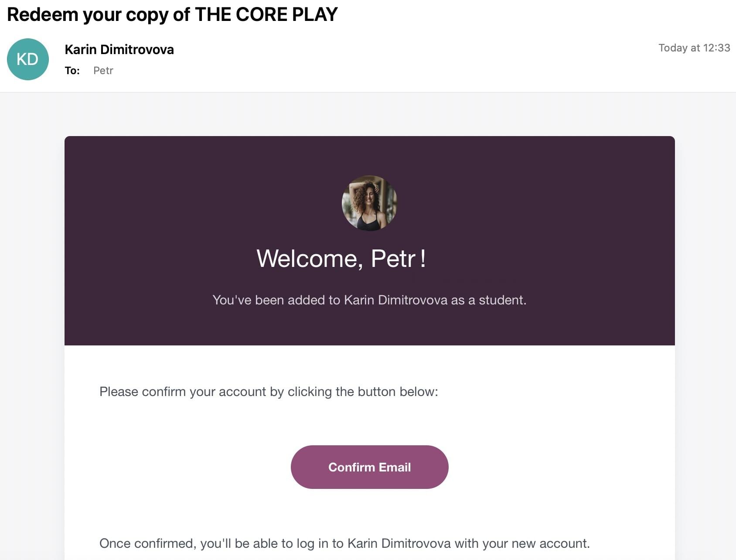Image resolution: width=736 pixels, height=560 pixels.
Task: Click the "Today at 12:33" timestamp
Action: [x=694, y=48]
